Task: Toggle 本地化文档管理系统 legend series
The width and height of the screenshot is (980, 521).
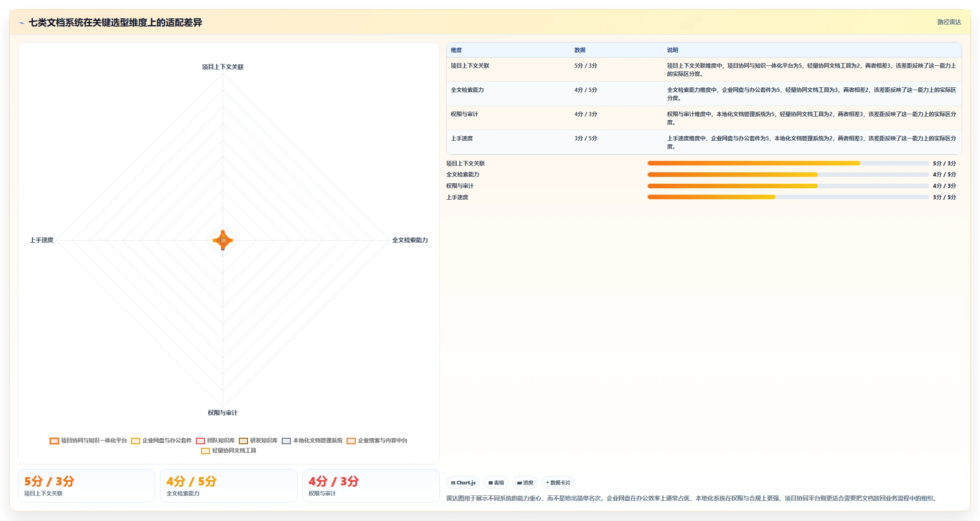Action: [312, 441]
